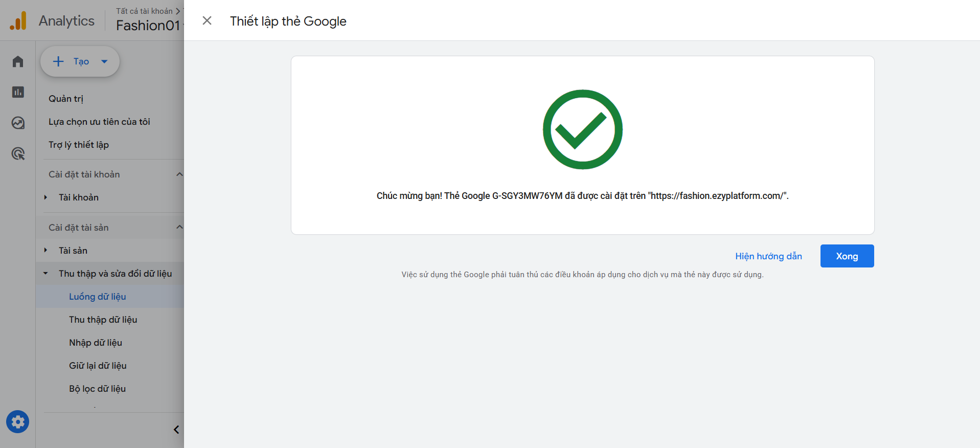Collapse Thu thập và sửa đổi dữ liệu

[46, 274]
